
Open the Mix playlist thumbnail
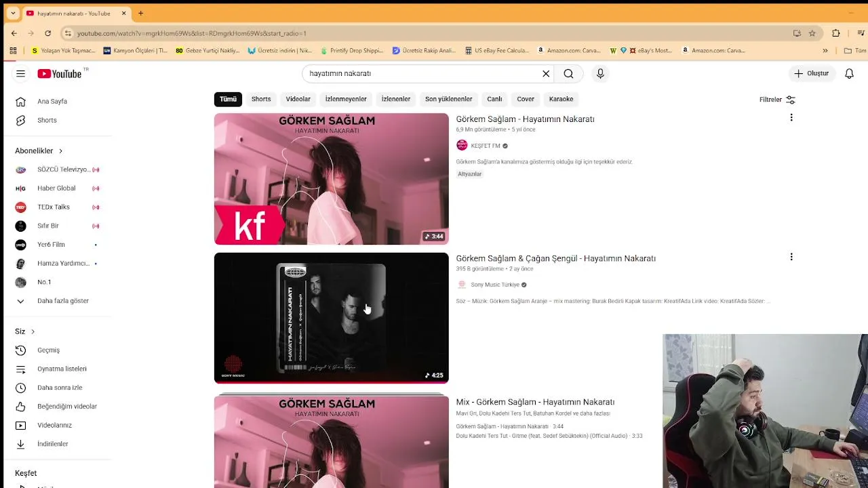pos(332,442)
